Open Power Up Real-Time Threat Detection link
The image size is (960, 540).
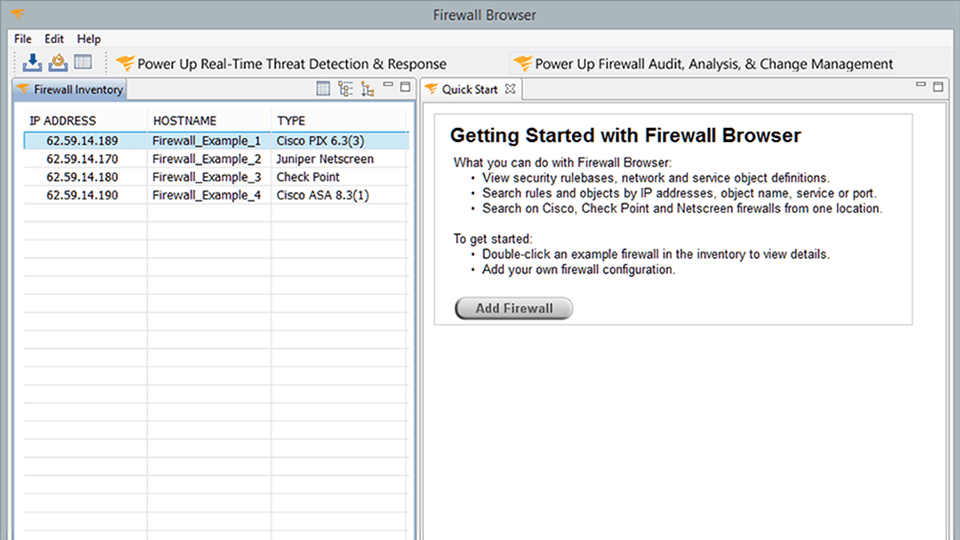[282, 64]
